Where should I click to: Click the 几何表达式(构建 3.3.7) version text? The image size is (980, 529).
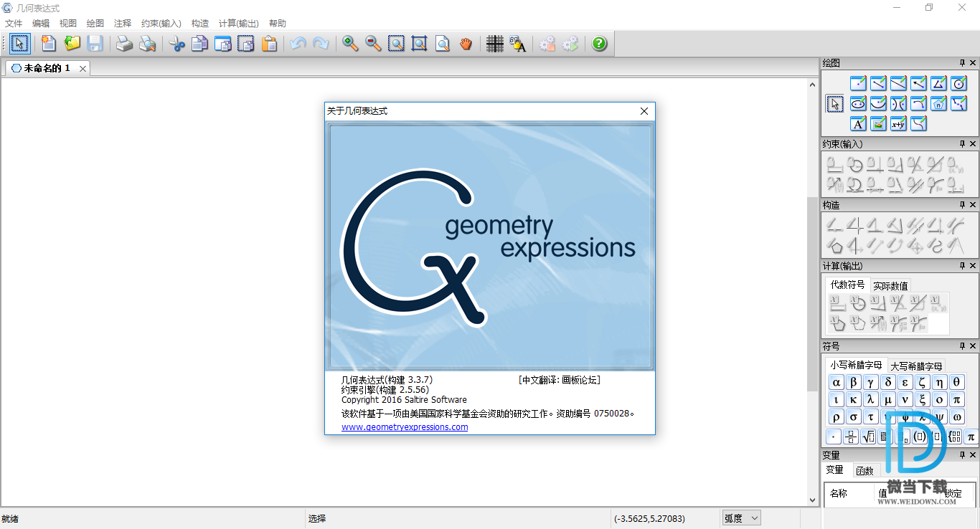pos(387,380)
